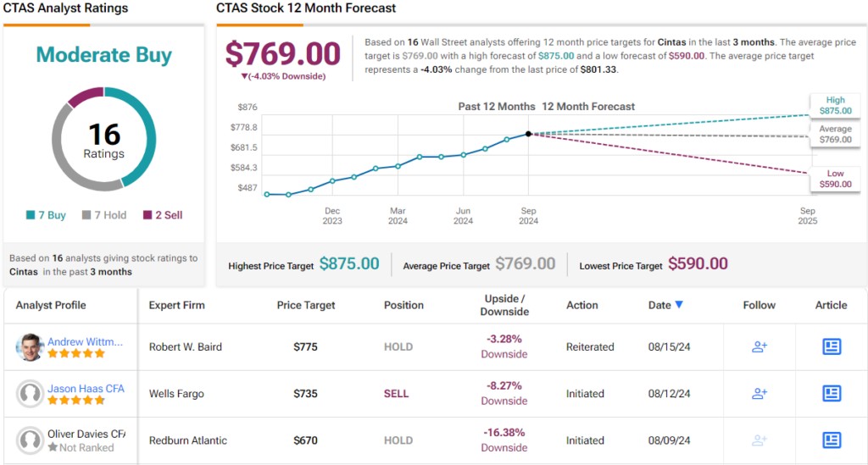
Task: Open Andrew Wittmann profile link
Action: coord(86,342)
